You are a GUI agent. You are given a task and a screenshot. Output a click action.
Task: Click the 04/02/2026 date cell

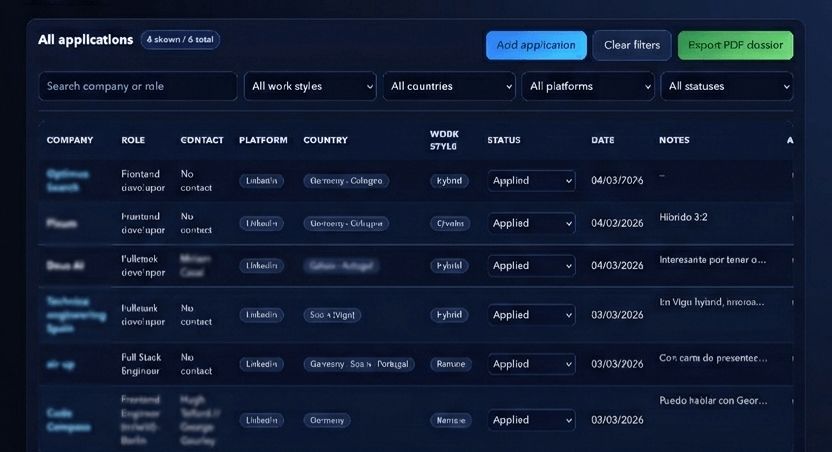[617, 223]
